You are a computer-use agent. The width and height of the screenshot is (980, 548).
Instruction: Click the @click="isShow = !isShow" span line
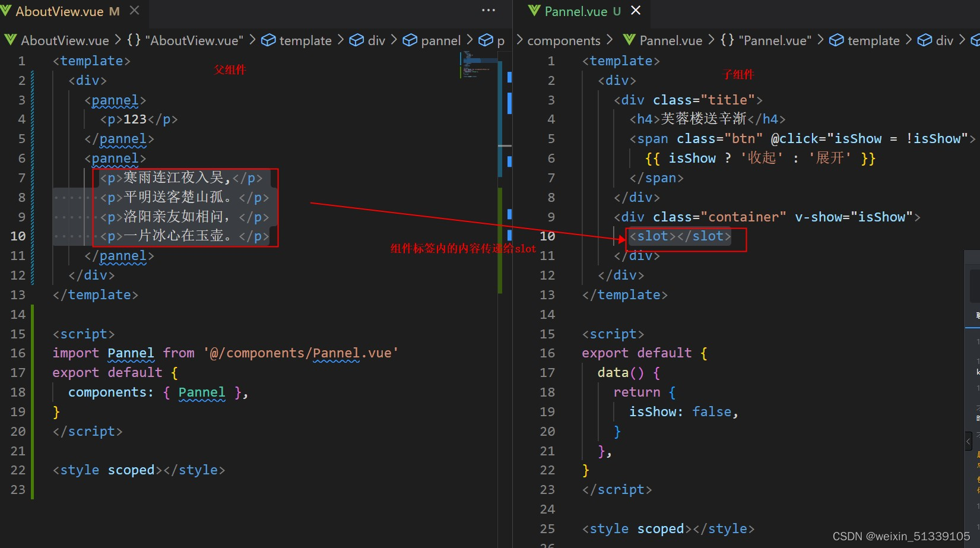[803, 139]
